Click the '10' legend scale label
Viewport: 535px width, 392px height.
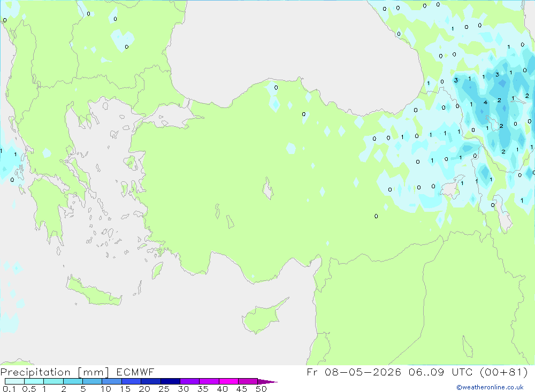click(106, 389)
